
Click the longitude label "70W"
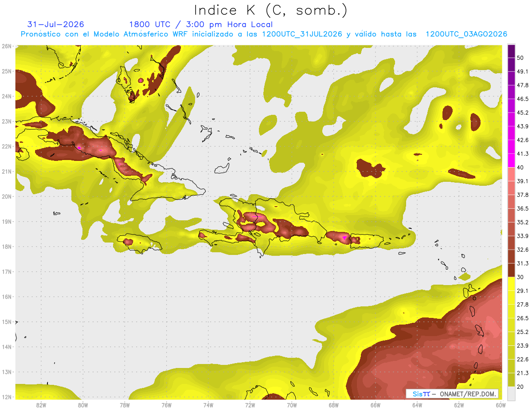(292, 405)
